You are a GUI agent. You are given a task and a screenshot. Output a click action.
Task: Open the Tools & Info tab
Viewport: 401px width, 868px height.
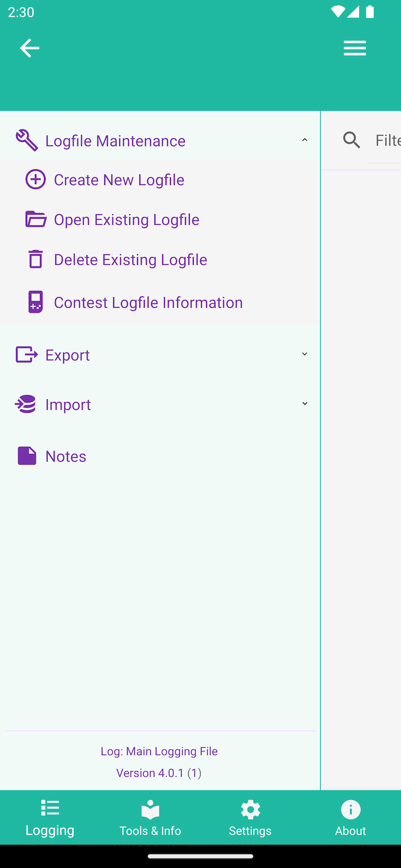point(150,817)
